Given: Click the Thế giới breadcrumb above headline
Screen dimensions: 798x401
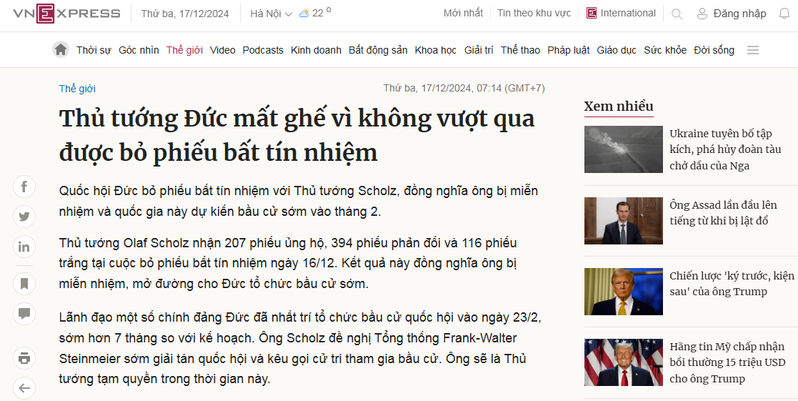Looking at the screenshot, I should tap(76, 87).
